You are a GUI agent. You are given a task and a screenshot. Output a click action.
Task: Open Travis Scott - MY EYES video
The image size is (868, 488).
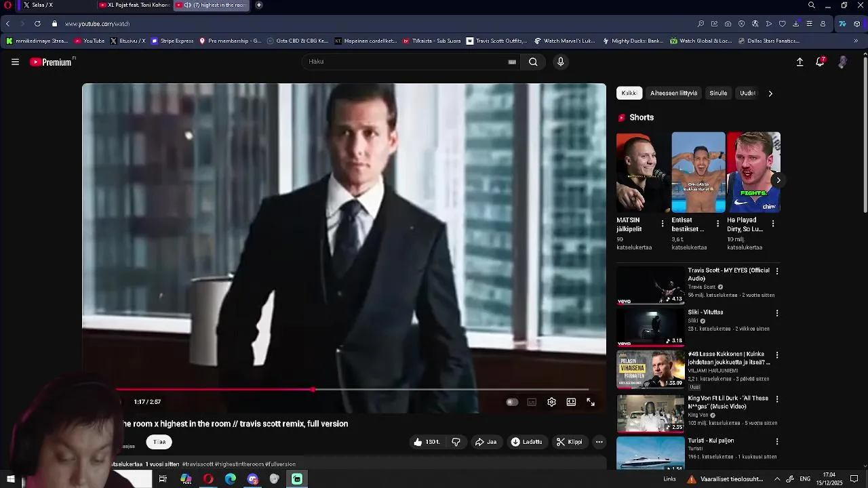650,285
